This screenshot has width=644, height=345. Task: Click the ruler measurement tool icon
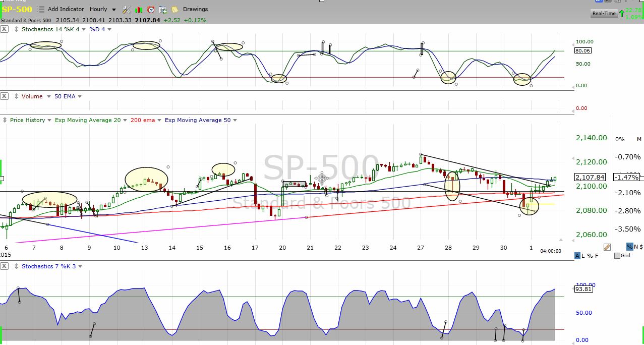607,247
